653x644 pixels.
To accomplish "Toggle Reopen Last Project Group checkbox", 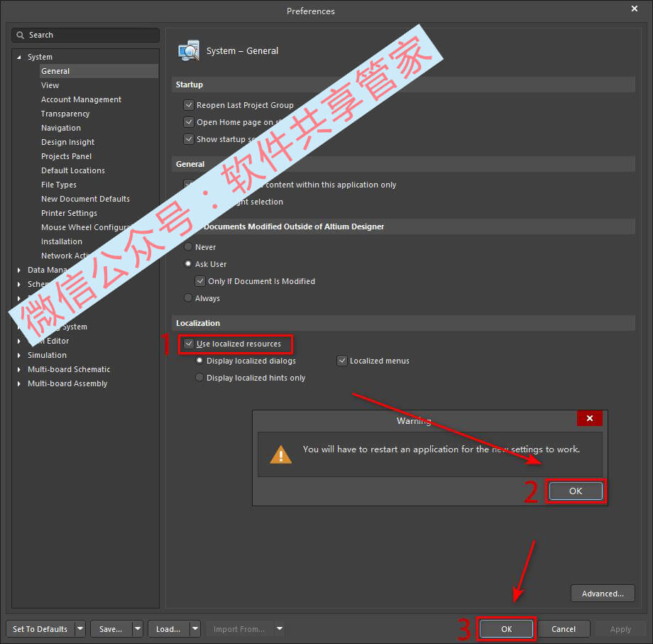I will pyautogui.click(x=189, y=105).
